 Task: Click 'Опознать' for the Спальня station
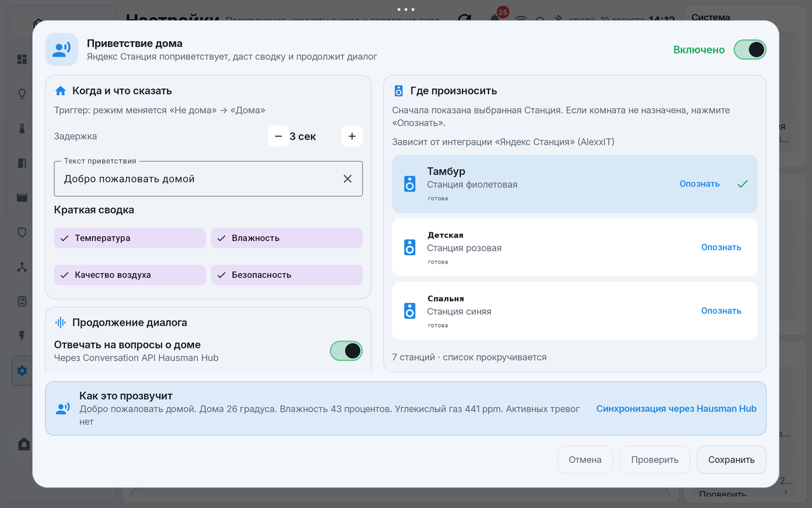click(x=721, y=311)
